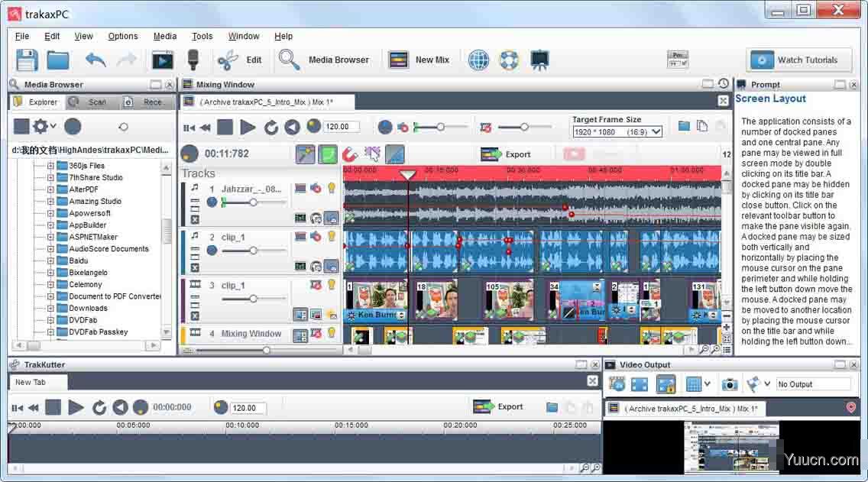868x482 pixels.
Task: Click the microphone record icon in main toolbar
Action: (193, 60)
